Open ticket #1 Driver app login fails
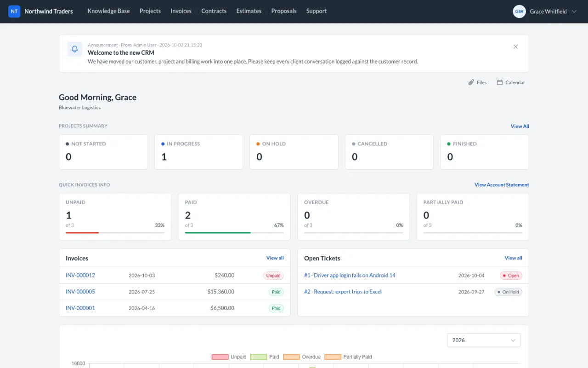Viewport: 588px width, 368px height. [350, 275]
